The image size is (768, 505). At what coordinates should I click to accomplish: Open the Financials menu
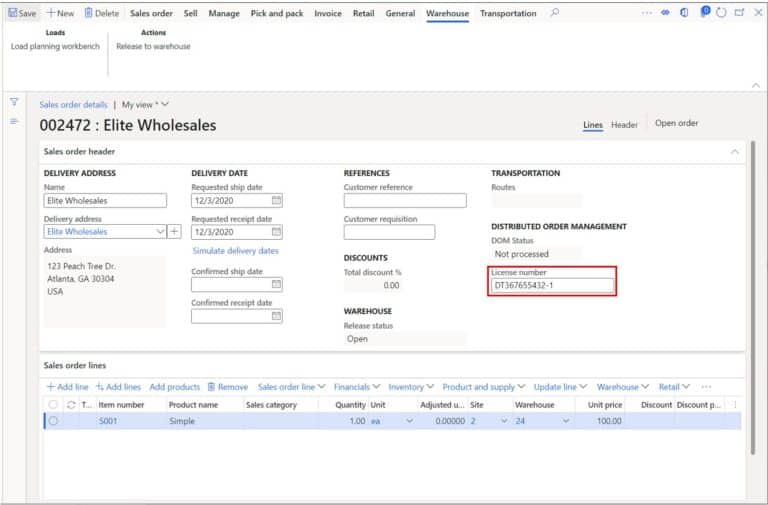[x=357, y=387]
